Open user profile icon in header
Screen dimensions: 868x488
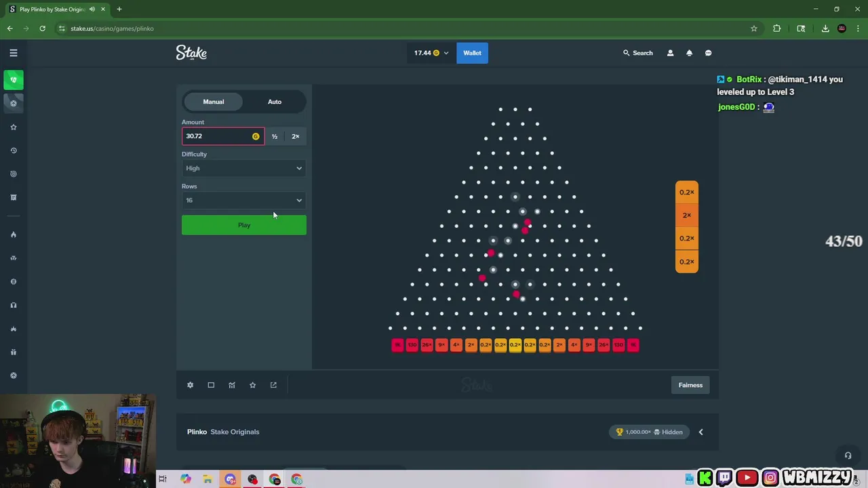[670, 53]
